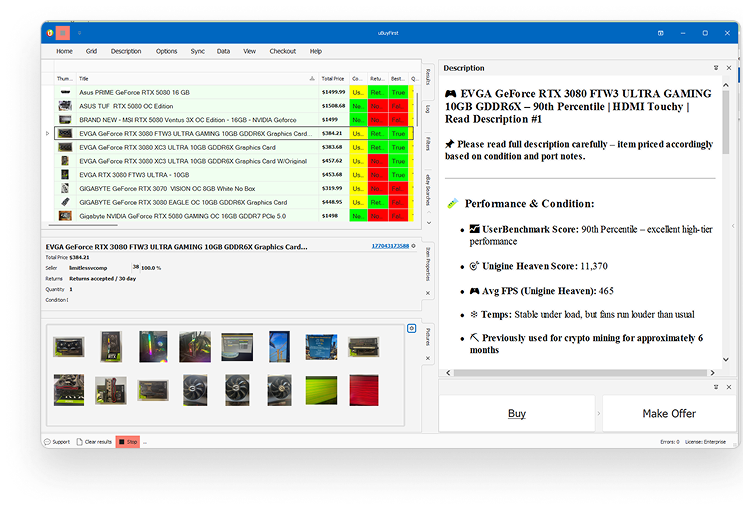Image resolution: width=743 pixels, height=509 pixels.
Task: Select the EVGA RTX 3080 FTW3 ULTRA - 10GB row
Action: [x=234, y=175]
